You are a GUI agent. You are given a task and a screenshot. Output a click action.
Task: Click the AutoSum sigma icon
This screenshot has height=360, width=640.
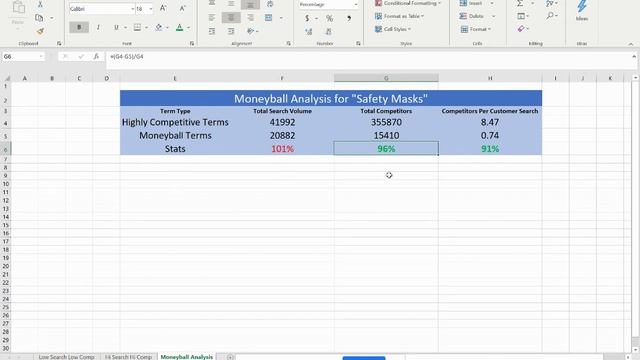point(520,4)
